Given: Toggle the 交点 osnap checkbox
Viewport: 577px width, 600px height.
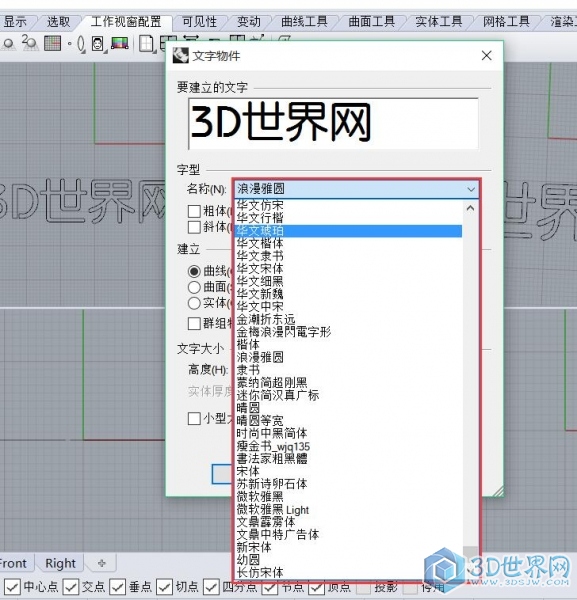Looking at the screenshot, I should (x=70, y=587).
